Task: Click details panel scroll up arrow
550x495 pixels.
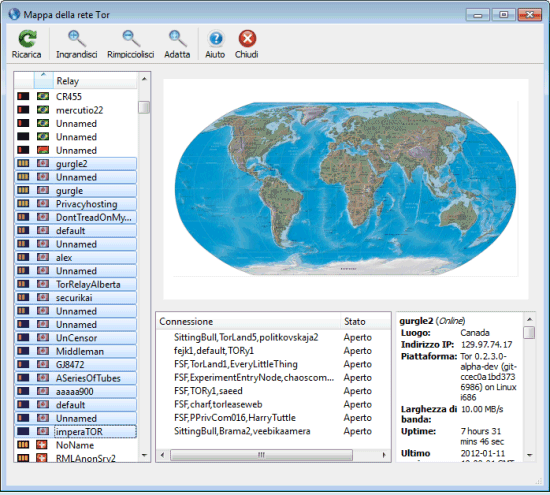Action: tap(530, 319)
